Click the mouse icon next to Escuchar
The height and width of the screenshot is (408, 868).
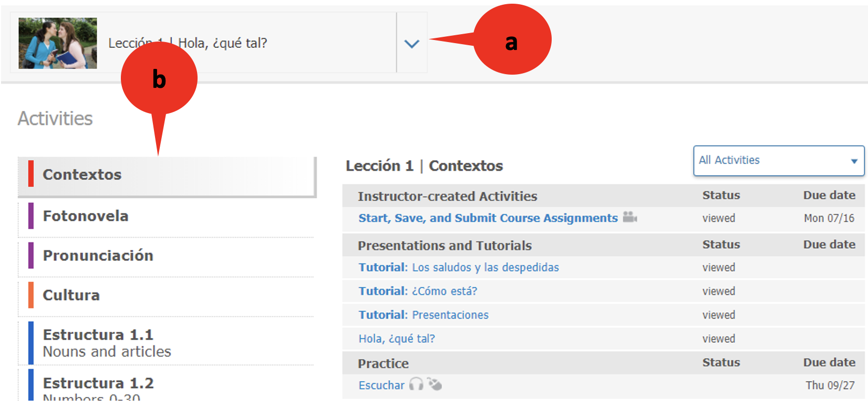435,384
